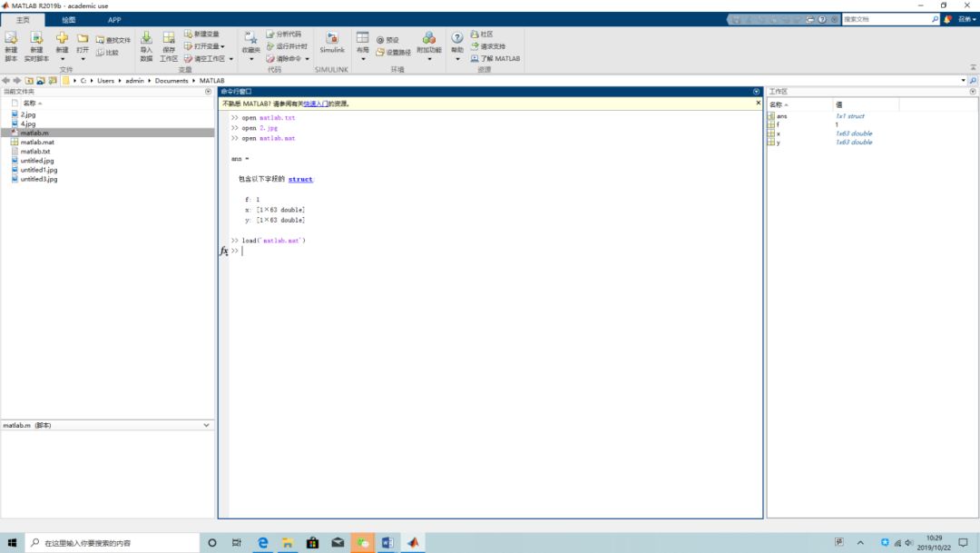980x553 pixels.
Task: Click 比较 compare button
Action: tap(107, 53)
